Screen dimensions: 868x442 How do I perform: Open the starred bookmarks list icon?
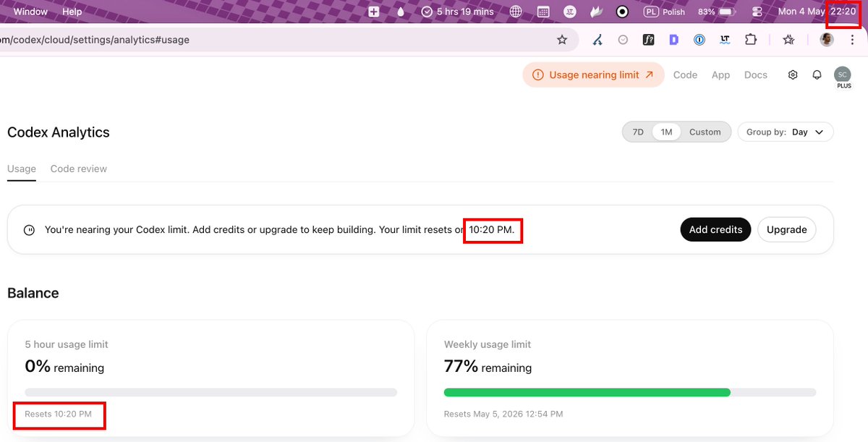point(788,40)
